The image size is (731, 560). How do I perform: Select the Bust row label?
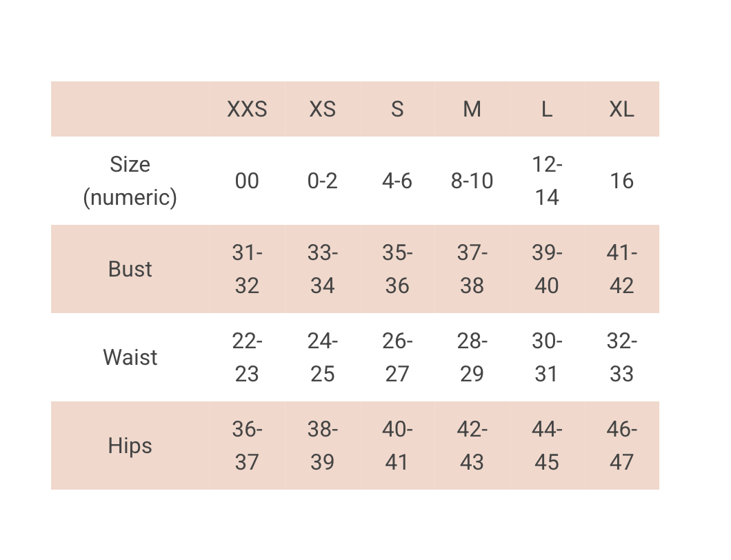click(130, 269)
